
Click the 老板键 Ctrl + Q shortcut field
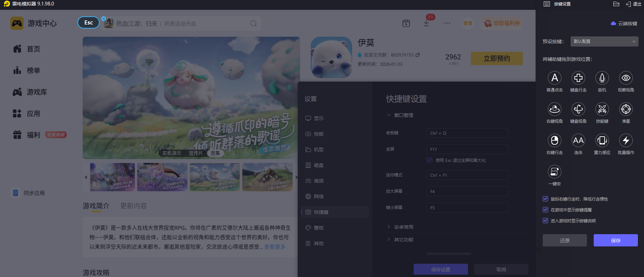click(468, 133)
